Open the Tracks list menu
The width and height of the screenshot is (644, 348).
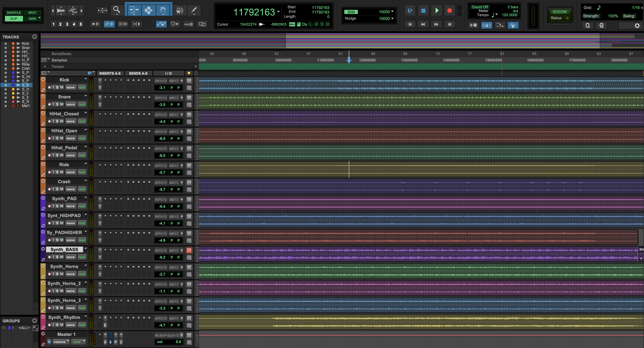[35, 37]
